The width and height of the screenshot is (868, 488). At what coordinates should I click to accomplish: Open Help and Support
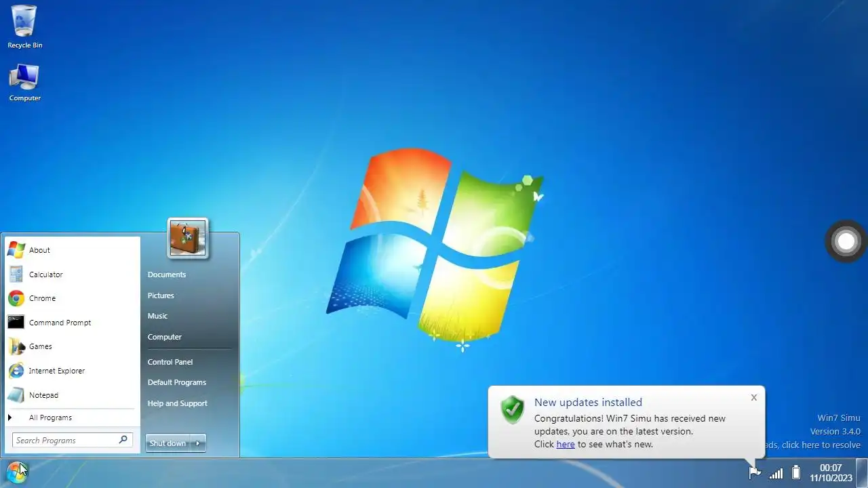178,403
